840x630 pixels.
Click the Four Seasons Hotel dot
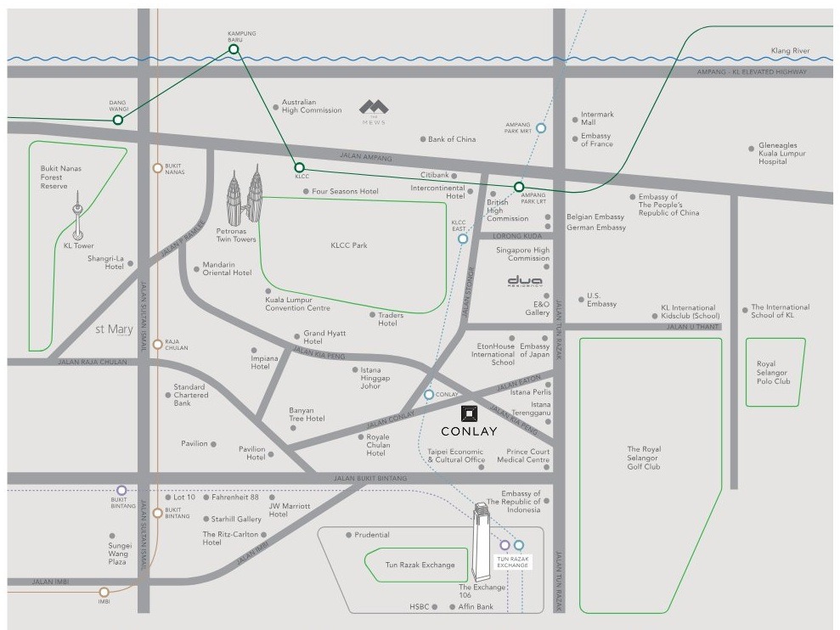(306, 191)
